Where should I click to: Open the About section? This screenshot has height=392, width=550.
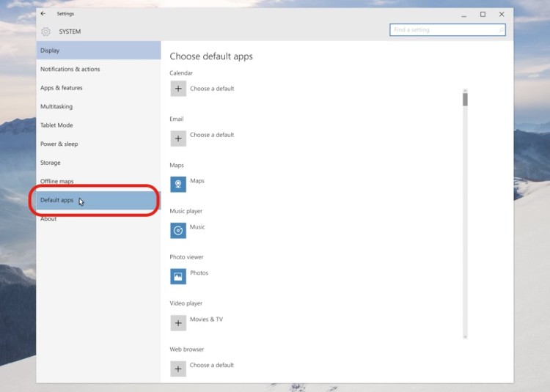click(98, 218)
